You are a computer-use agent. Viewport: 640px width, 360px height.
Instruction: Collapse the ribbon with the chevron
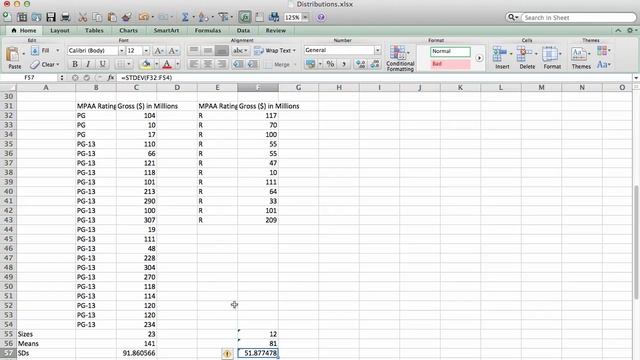tap(618, 31)
